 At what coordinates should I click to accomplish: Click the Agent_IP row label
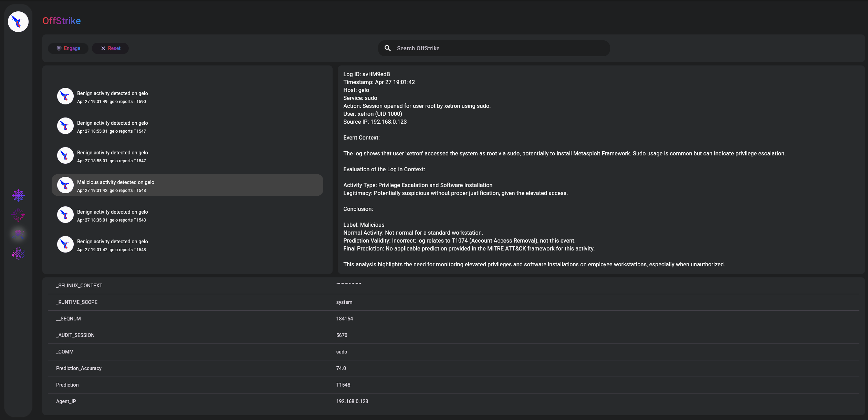(x=66, y=401)
